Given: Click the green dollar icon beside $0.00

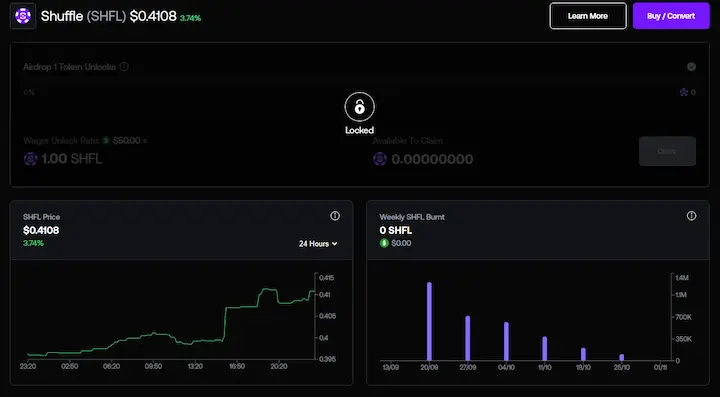Looking at the screenshot, I should pyautogui.click(x=384, y=243).
